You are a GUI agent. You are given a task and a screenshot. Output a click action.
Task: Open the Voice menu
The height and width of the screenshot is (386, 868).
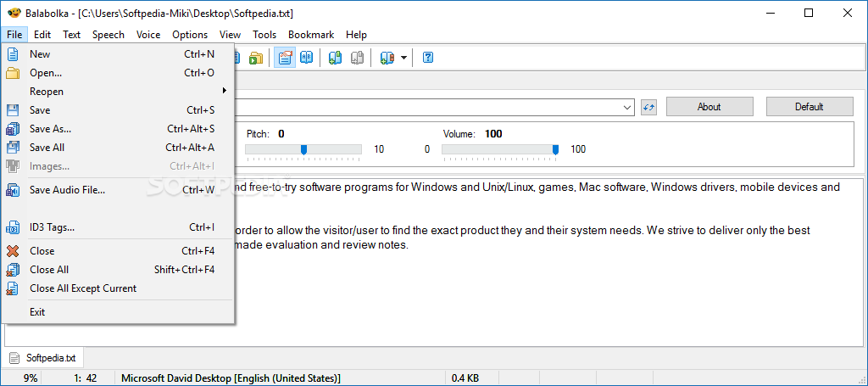[148, 34]
